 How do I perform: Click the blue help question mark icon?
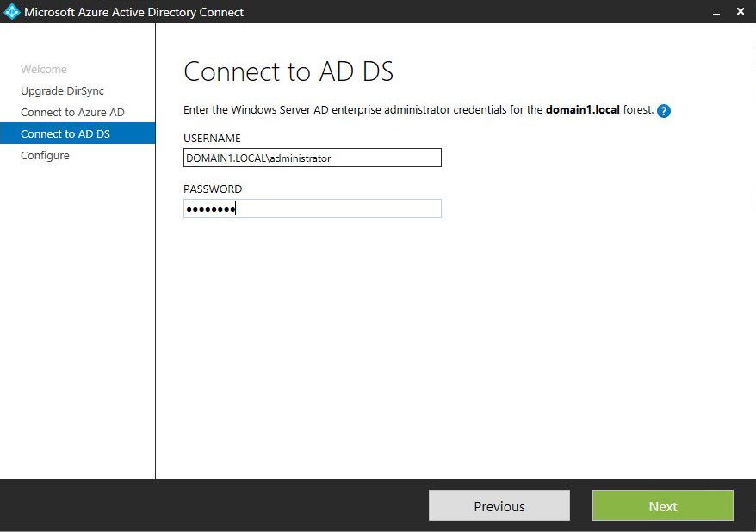pos(663,111)
